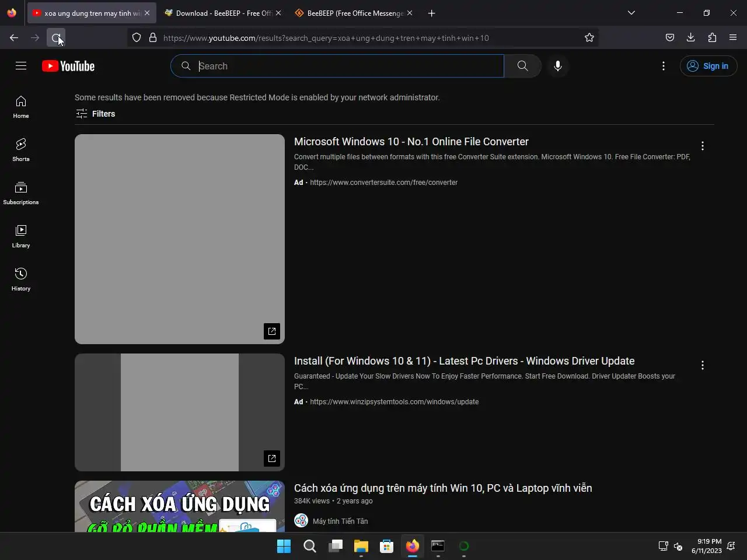Open Subscriptions in the sidebar

[x=21, y=194]
